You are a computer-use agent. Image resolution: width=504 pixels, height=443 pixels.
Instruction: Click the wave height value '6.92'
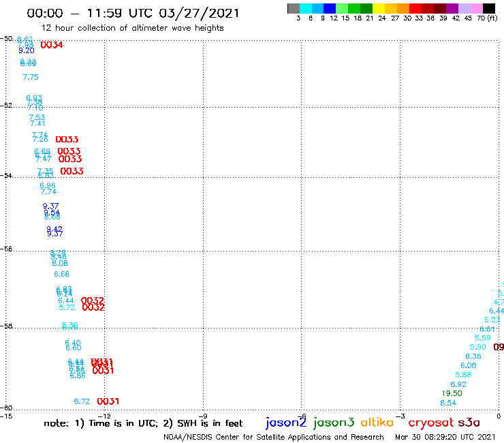click(x=458, y=384)
